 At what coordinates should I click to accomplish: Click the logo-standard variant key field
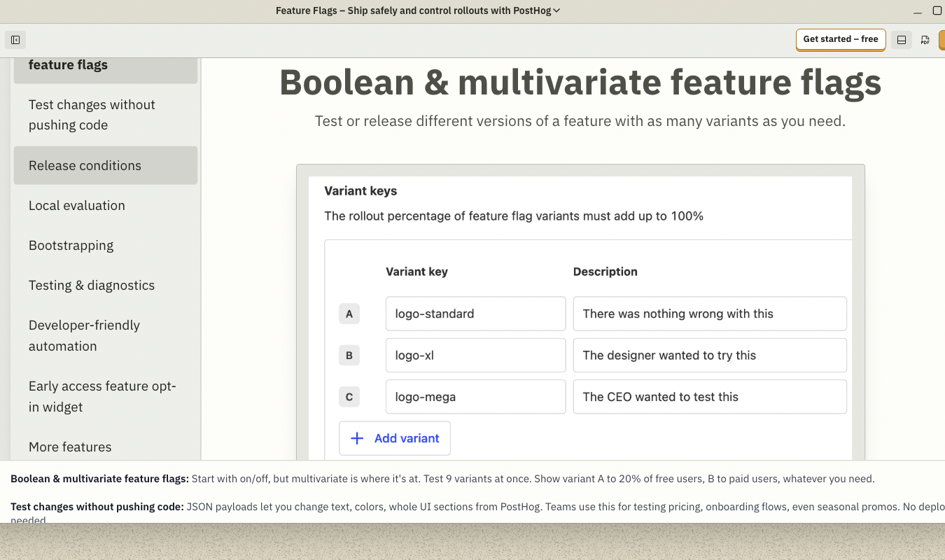[475, 314]
